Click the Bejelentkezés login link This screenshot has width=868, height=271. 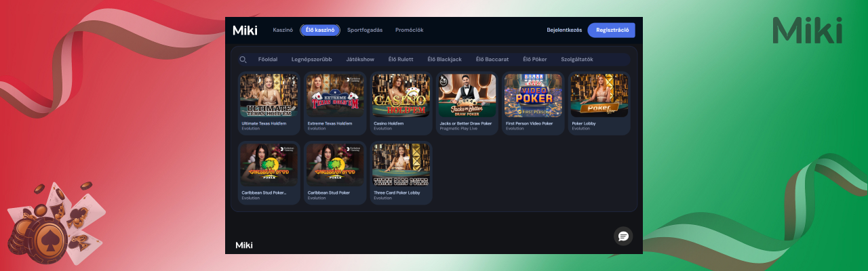(565, 30)
